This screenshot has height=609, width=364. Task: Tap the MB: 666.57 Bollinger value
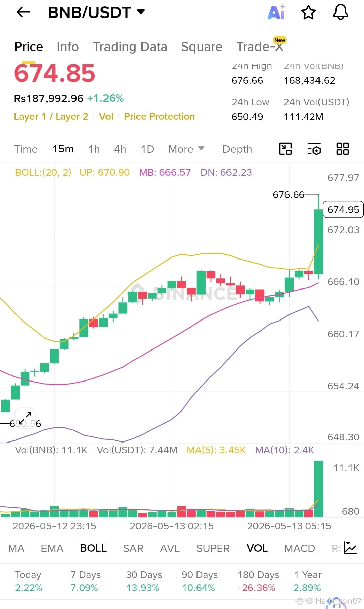(x=165, y=172)
